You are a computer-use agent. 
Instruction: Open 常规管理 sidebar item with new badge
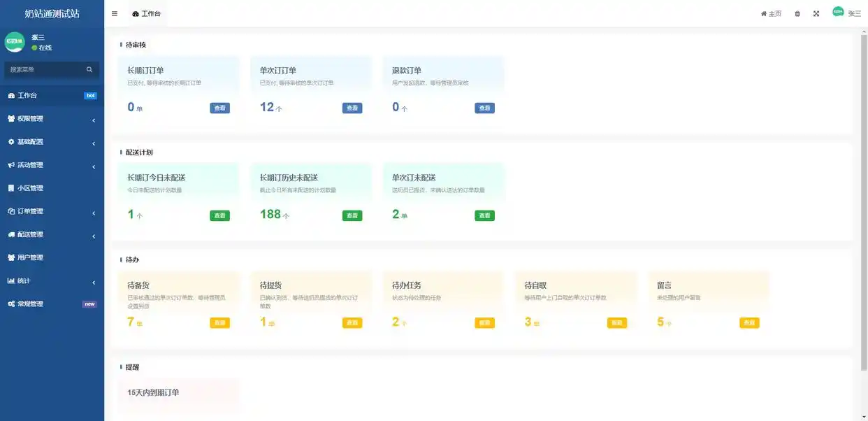click(x=30, y=304)
